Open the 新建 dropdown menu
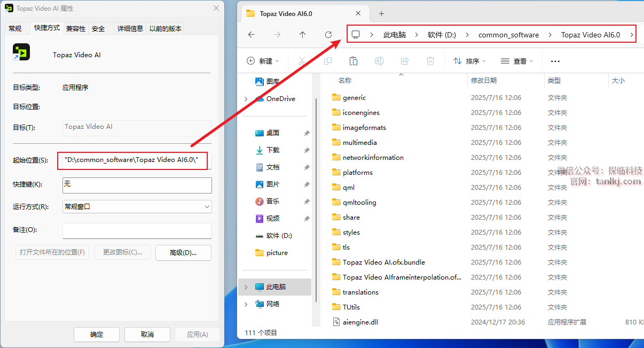The height and width of the screenshot is (348, 644). tap(263, 61)
